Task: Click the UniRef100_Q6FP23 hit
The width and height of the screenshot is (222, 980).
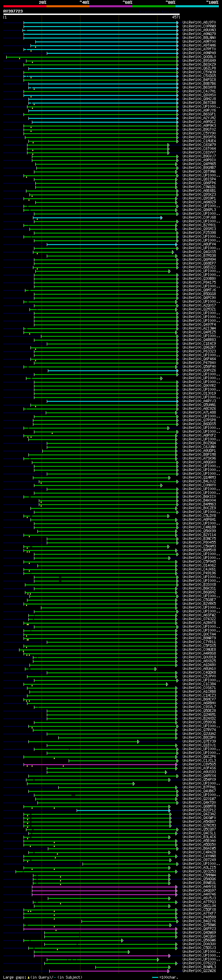Action: [x=199, y=929]
